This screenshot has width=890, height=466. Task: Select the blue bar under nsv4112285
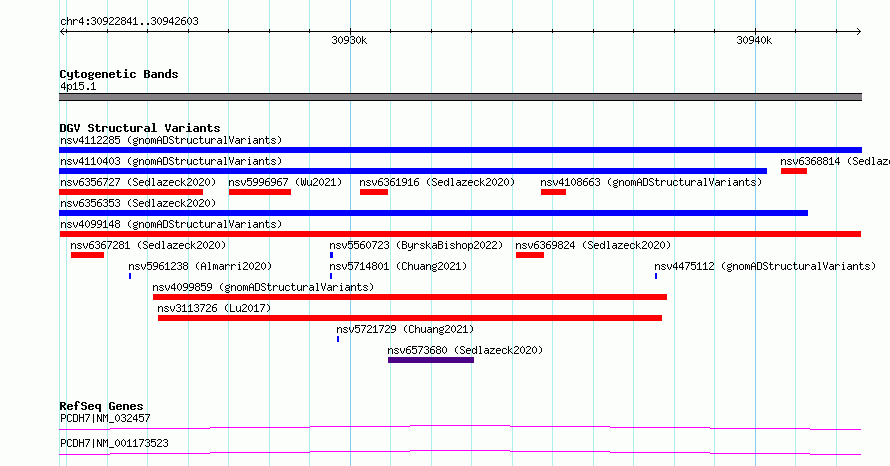pyautogui.click(x=460, y=150)
